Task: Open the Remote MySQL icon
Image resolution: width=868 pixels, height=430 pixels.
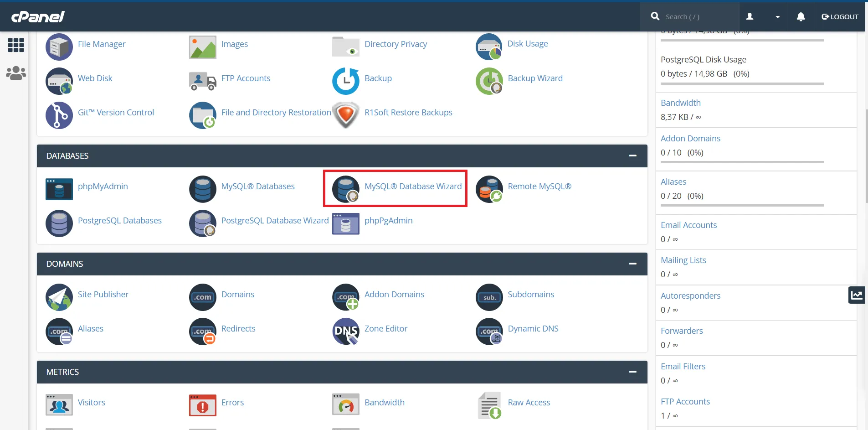Action: click(x=489, y=189)
